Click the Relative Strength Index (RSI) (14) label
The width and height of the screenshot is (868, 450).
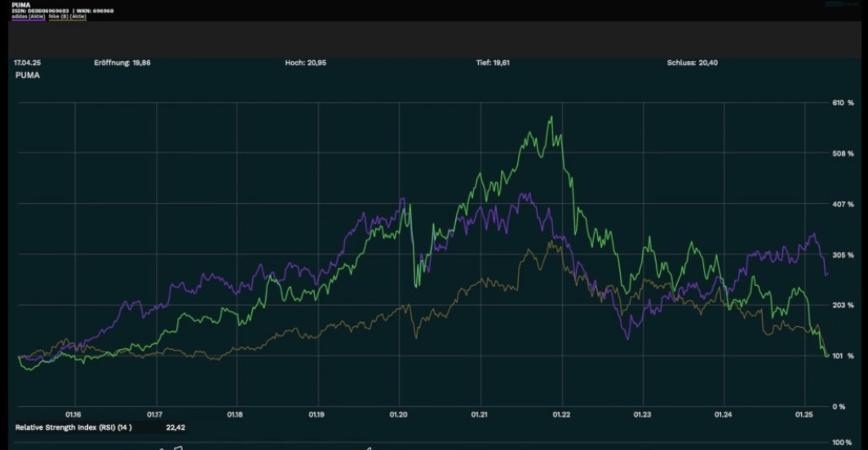pos(73,427)
